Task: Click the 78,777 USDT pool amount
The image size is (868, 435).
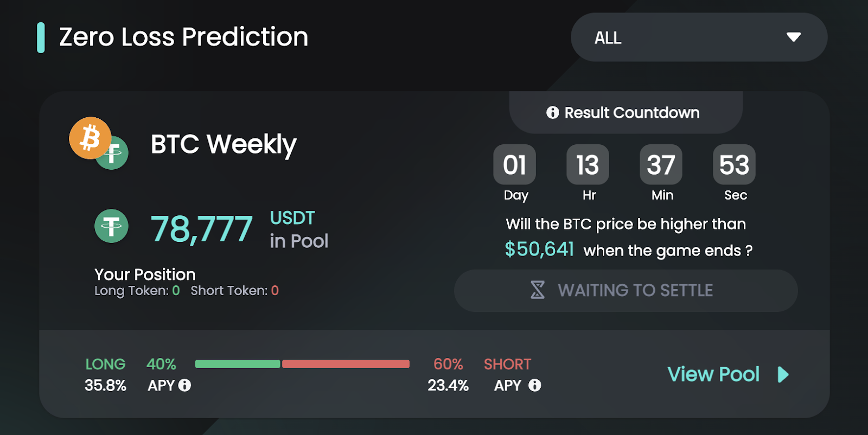Action: pyautogui.click(x=201, y=229)
